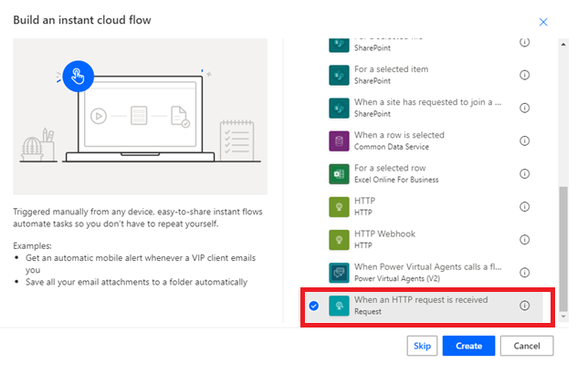588x374 pixels.
Task: Click the 'Request' subtitle text
Action: click(x=367, y=312)
